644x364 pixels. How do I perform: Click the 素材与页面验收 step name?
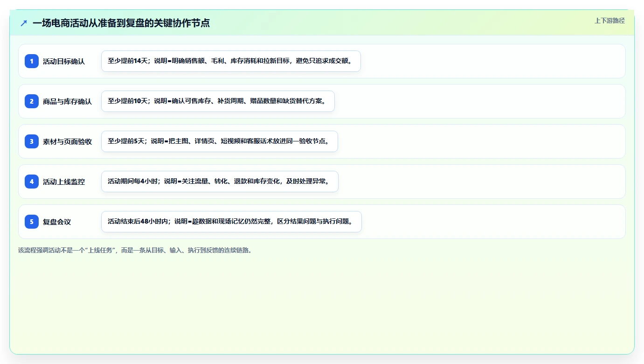(68, 141)
